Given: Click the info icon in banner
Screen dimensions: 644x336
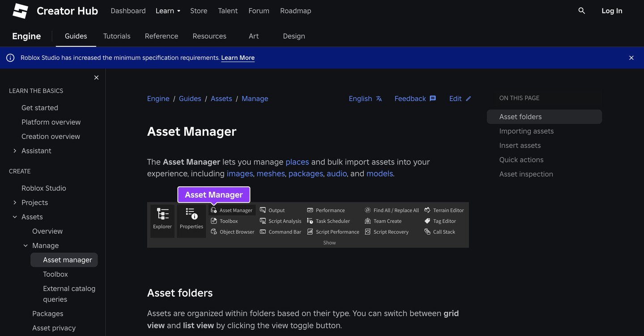Looking at the screenshot, I should [10, 58].
